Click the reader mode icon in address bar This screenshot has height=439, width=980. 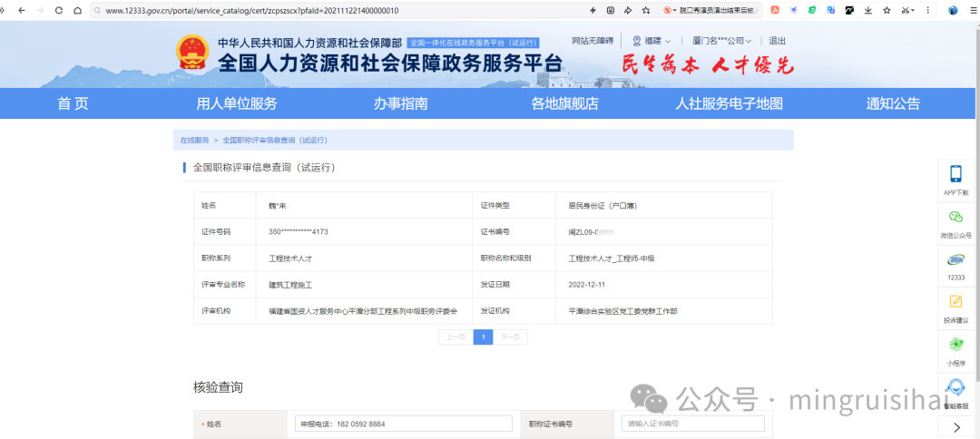[x=611, y=11]
